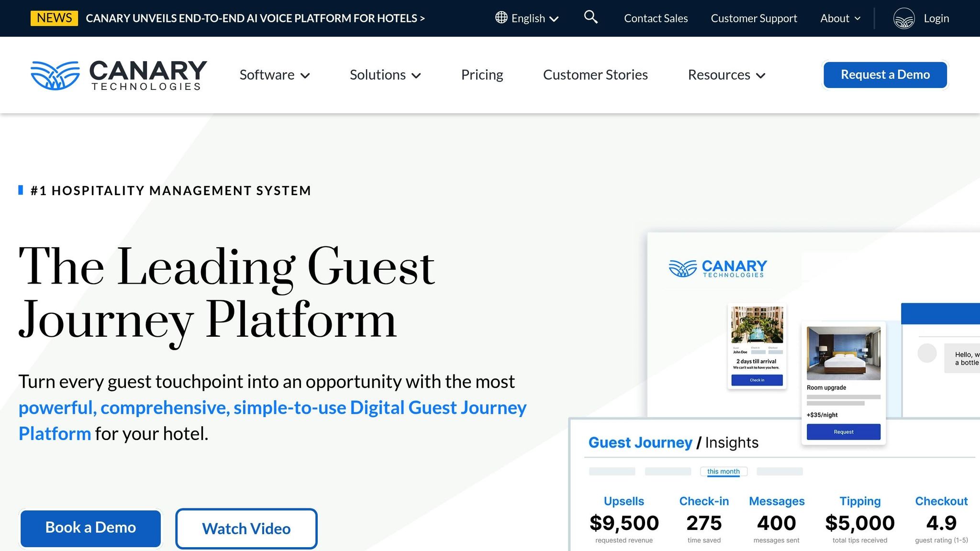The height and width of the screenshot is (551, 980).
Task: Expand the About menu chevron
Action: click(857, 19)
